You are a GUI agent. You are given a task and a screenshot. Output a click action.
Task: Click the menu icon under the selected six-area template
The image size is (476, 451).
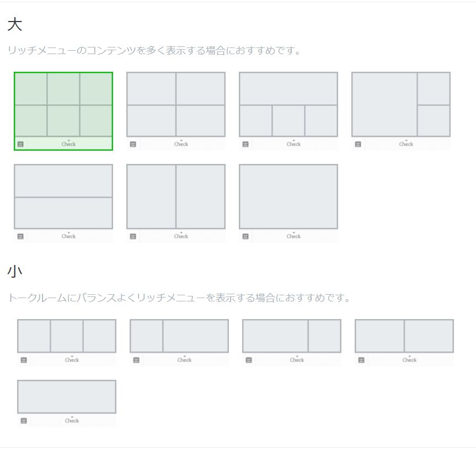[20, 144]
